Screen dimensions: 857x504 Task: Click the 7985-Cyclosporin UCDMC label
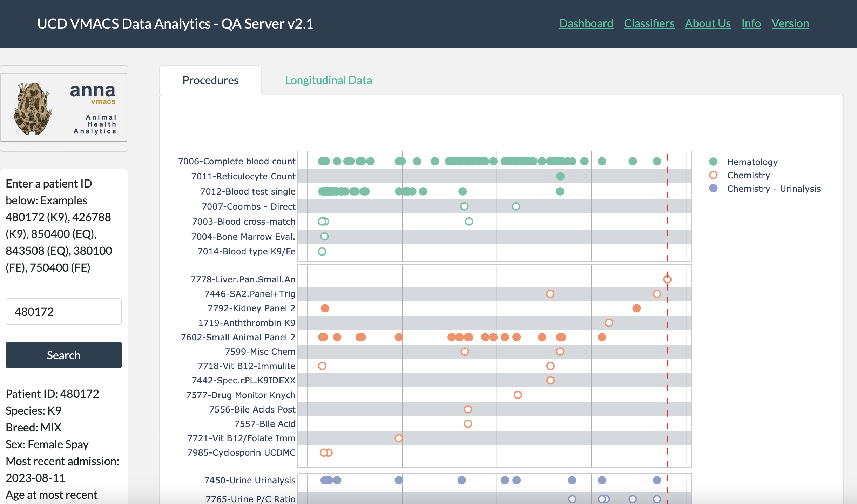241,452
